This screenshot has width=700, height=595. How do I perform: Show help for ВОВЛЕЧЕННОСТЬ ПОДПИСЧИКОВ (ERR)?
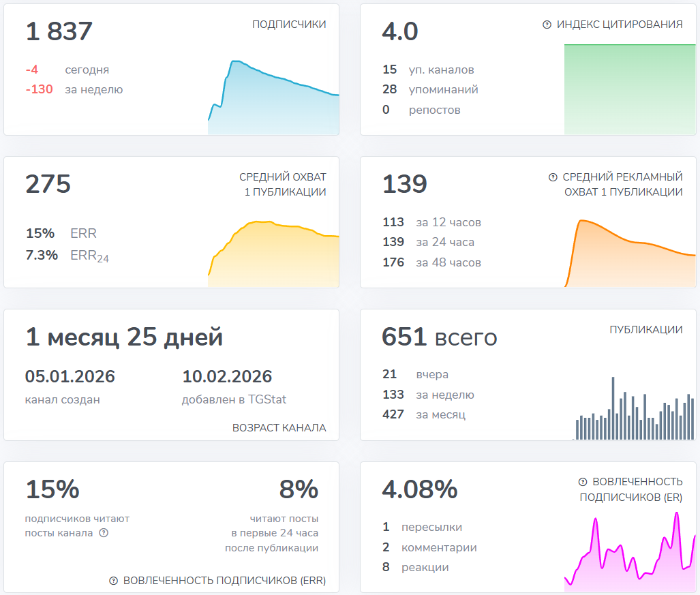[x=113, y=581]
